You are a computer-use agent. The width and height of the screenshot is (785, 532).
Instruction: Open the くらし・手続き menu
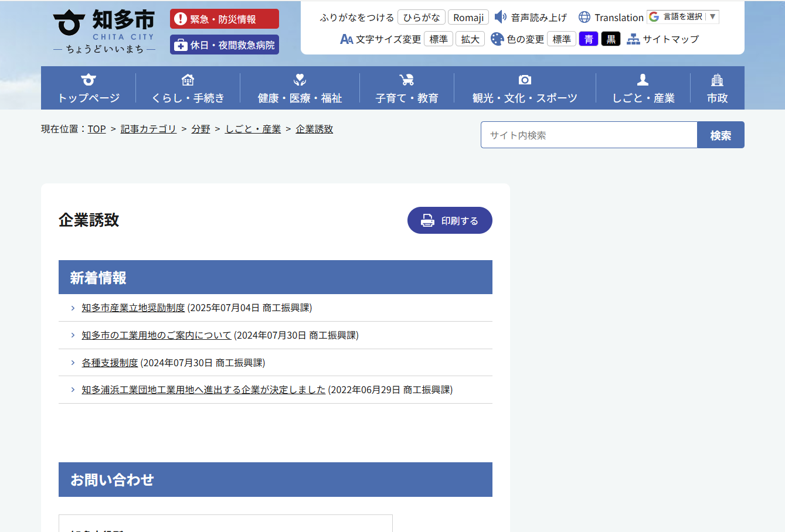tap(188, 88)
